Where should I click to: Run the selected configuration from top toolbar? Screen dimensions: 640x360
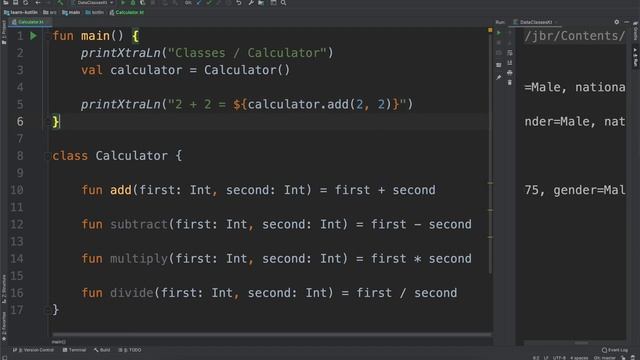coord(123,2)
